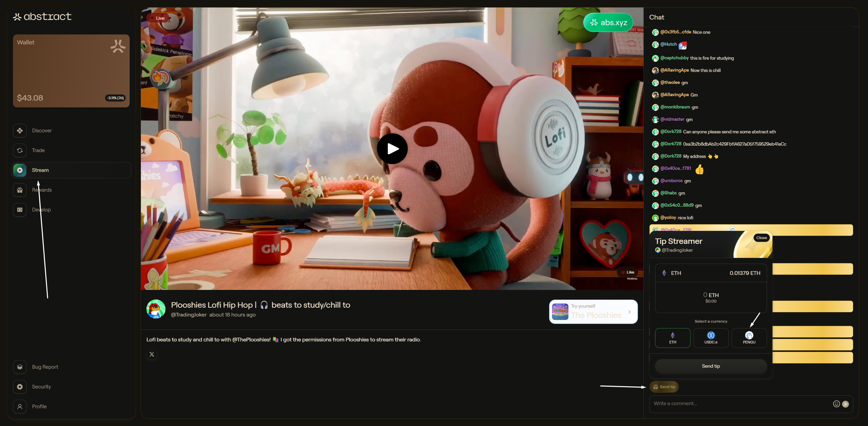Click the TradingJoker streamer avatar
Image resolution: width=868 pixels, height=426 pixels.
pos(156,309)
